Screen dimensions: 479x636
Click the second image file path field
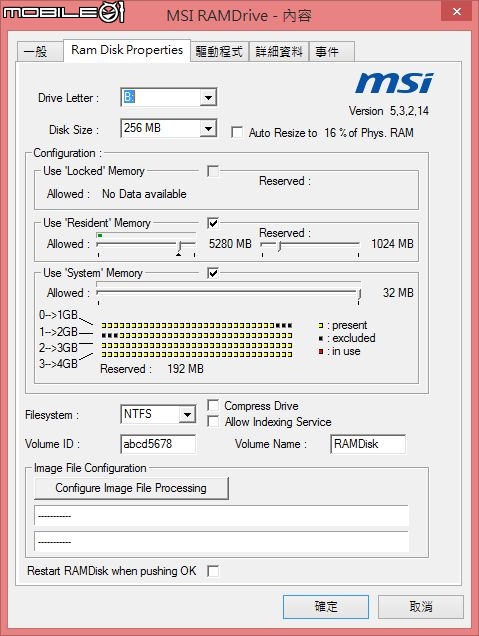click(221, 541)
